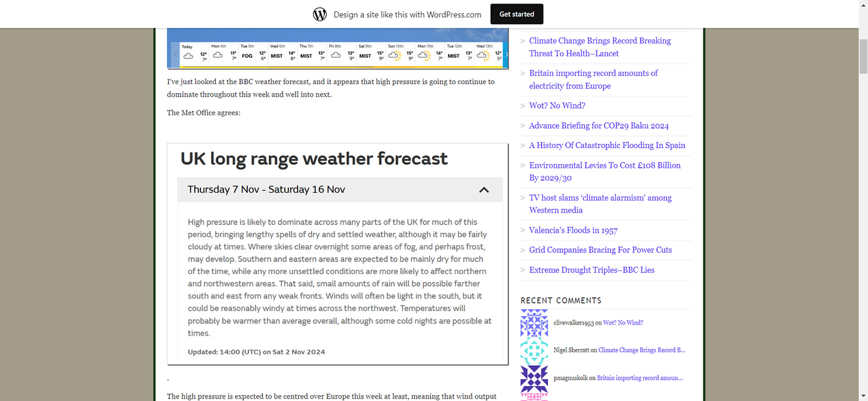The image size is (868, 401).
Task: Select Mon 4th cloud icon forecast
Action: pos(218,55)
